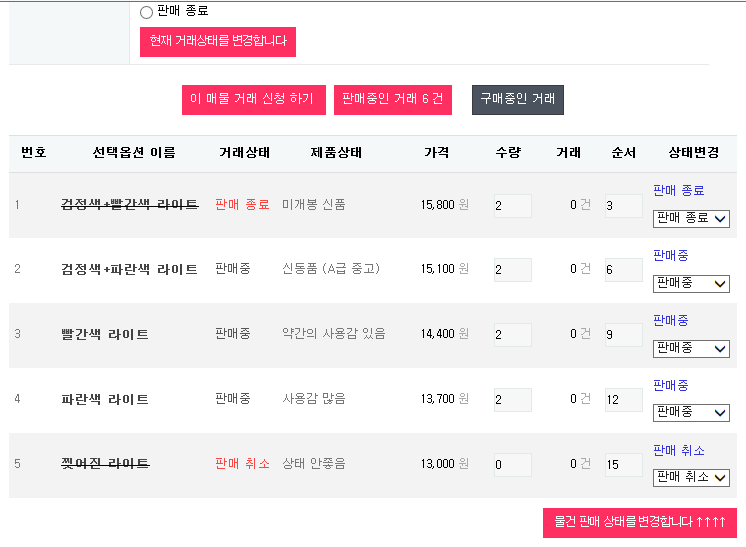Focus order field with value 12
Screen dimensions: 746x547
click(x=623, y=400)
